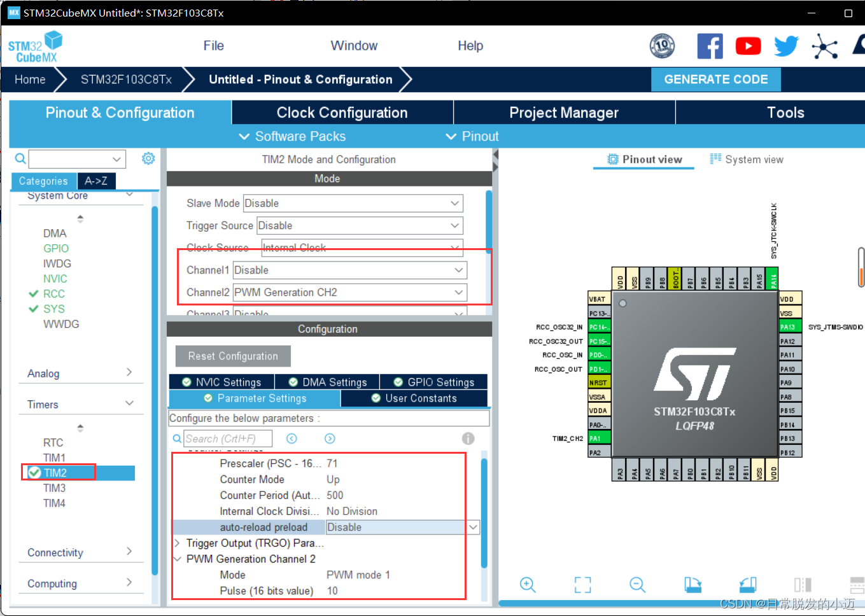The height and width of the screenshot is (616, 865).
Task: Open the Channel1 dropdown
Action: tap(349, 270)
